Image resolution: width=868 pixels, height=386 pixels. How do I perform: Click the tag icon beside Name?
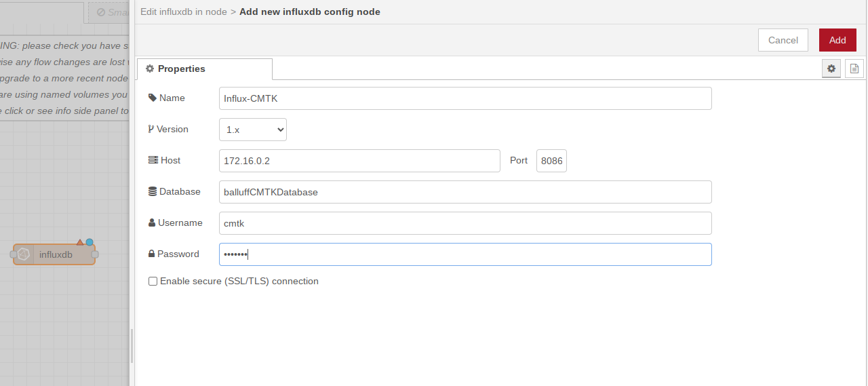click(152, 98)
